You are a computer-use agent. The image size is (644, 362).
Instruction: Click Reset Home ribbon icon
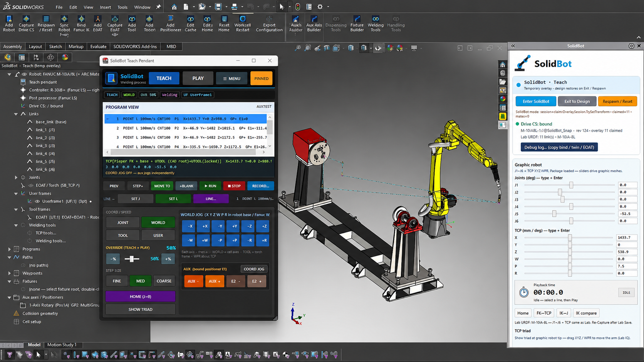coord(224,24)
